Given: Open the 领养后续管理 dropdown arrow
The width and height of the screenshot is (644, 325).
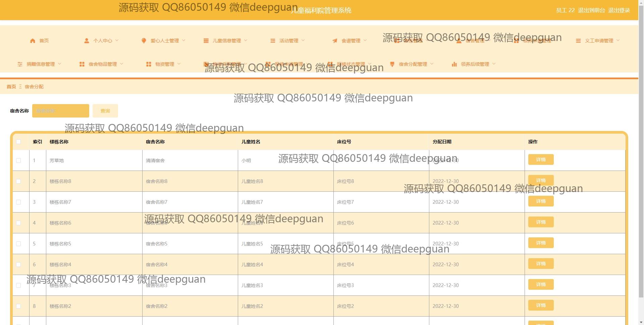Looking at the screenshot, I should [494, 64].
